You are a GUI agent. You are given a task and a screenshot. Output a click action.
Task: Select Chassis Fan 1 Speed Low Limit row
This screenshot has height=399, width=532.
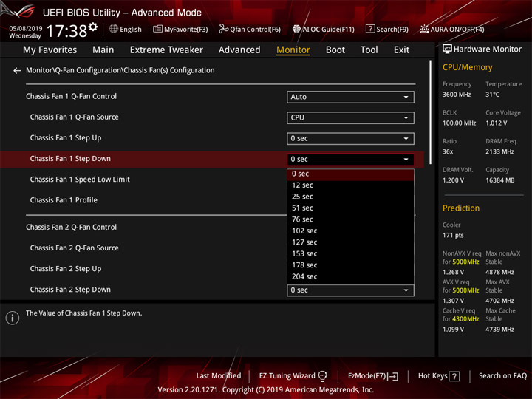pyautogui.click(x=80, y=180)
